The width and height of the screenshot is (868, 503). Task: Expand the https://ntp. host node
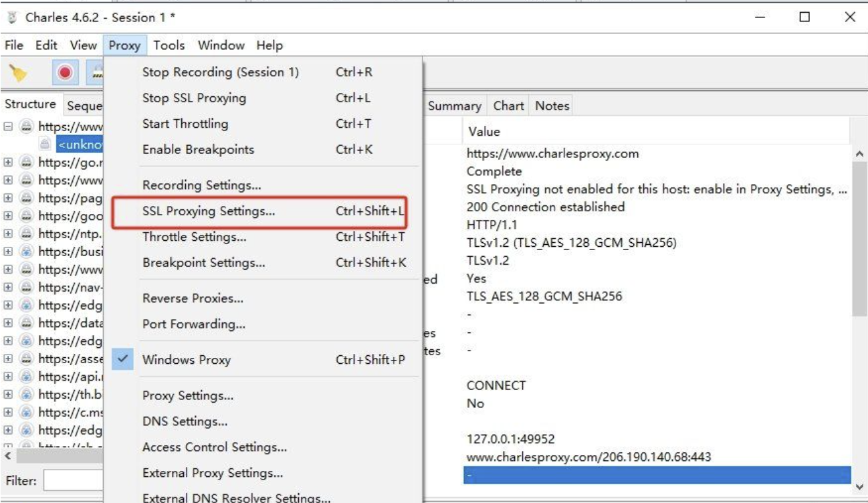tap(8, 234)
